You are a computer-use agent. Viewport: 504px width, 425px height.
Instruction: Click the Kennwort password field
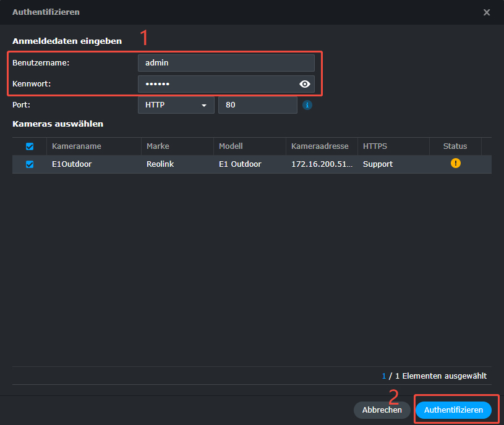pos(226,84)
